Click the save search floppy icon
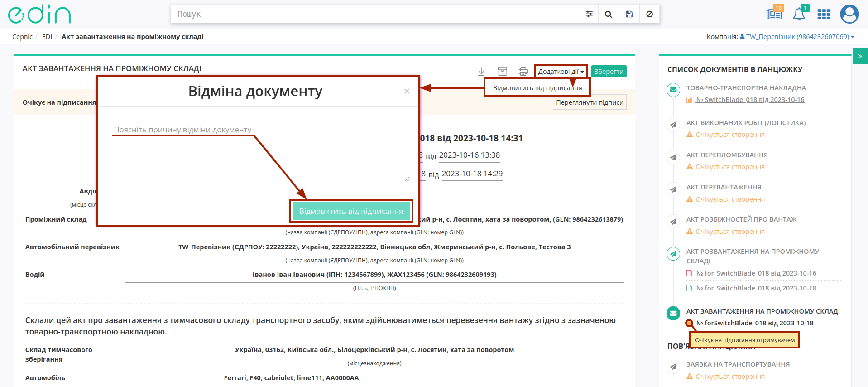The image size is (868, 387). pyautogui.click(x=629, y=14)
